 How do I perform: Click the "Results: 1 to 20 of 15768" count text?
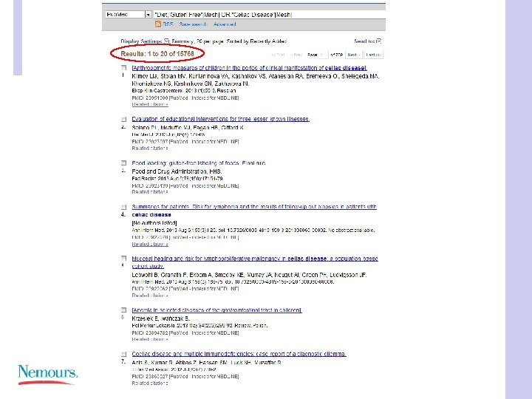157,54
